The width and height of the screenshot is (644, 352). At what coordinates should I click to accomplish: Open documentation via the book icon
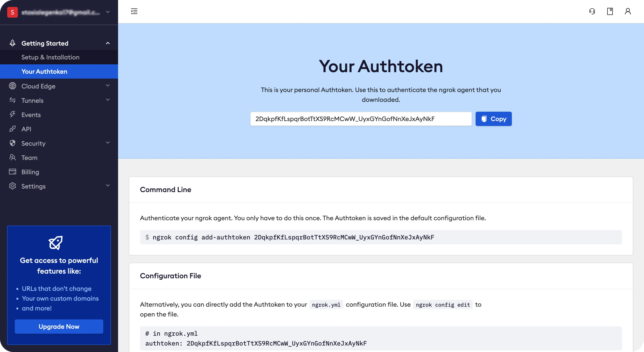610,11
